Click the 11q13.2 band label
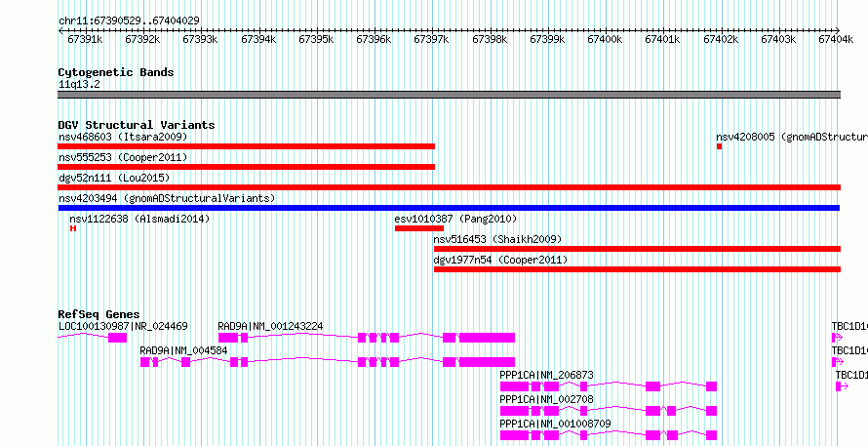Screen dimensions: 868x446 click(79, 85)
